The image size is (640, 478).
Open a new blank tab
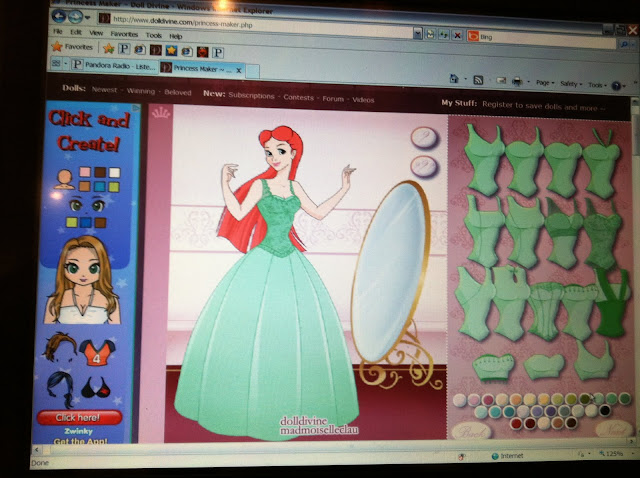pos(252,71)
